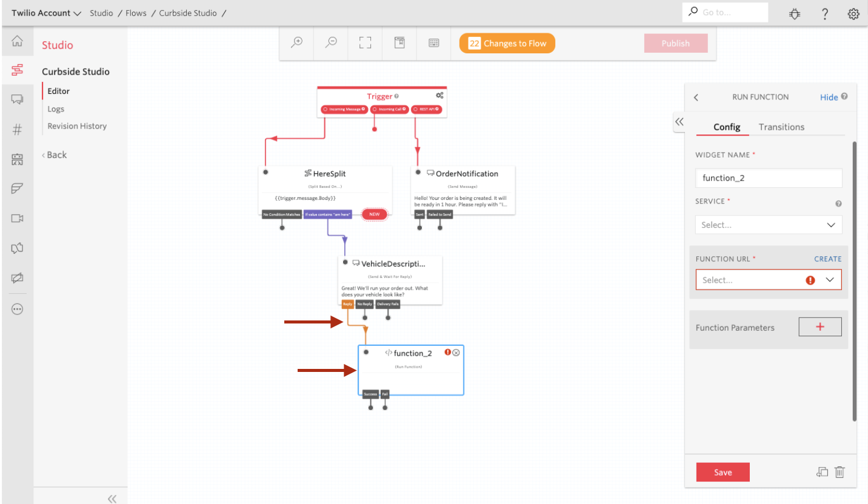Open the Video camera sidebar icon
Image resolution: width=868 pixels, height=504 pixels.
point(17,218)
